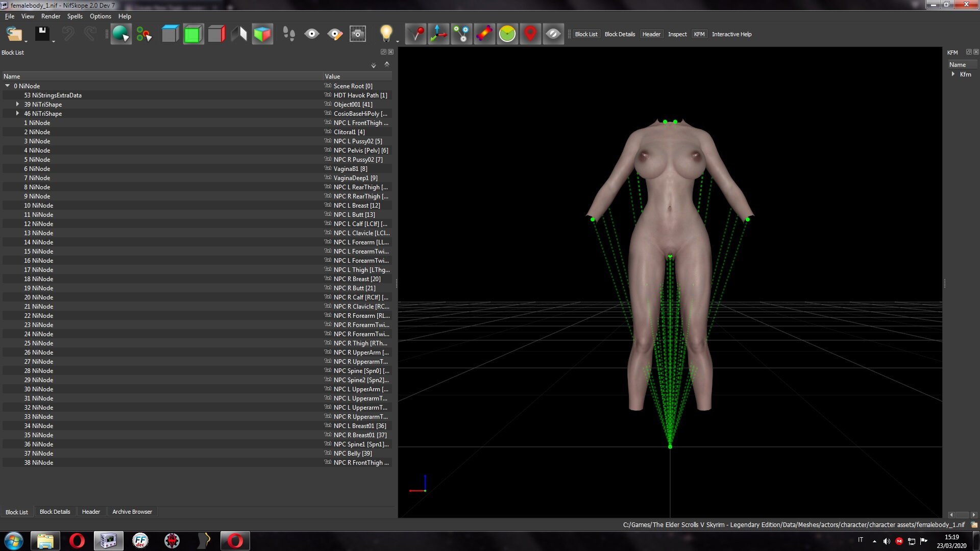Select the 53 NiStringsExtraData row
The height and width of the screenshot is (551, 980).
click(x=198, y=95)
